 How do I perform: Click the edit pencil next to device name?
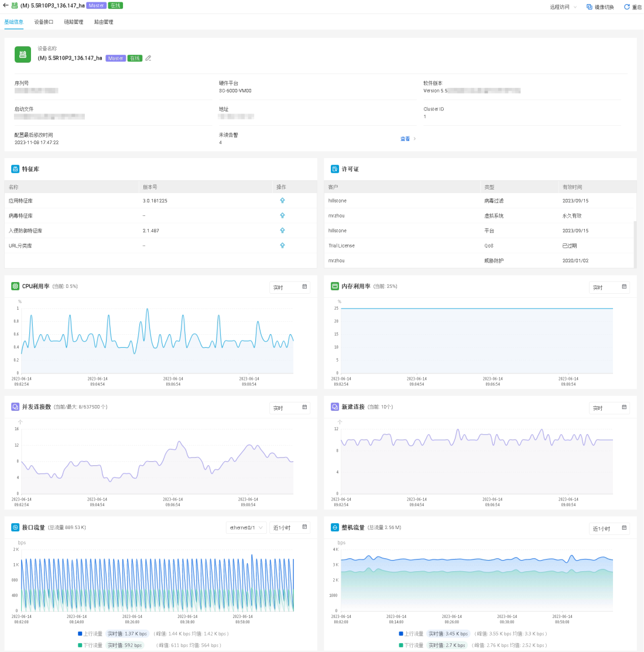(x=149, y=59)
